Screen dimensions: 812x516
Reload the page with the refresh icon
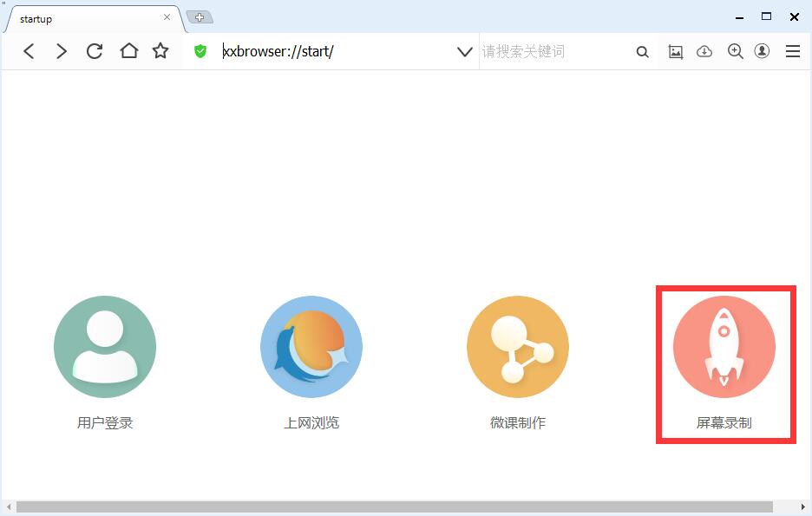(95, 52)
